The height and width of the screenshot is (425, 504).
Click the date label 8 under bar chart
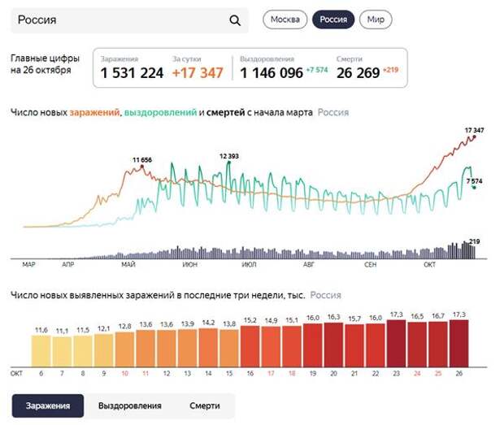[83, 374]
